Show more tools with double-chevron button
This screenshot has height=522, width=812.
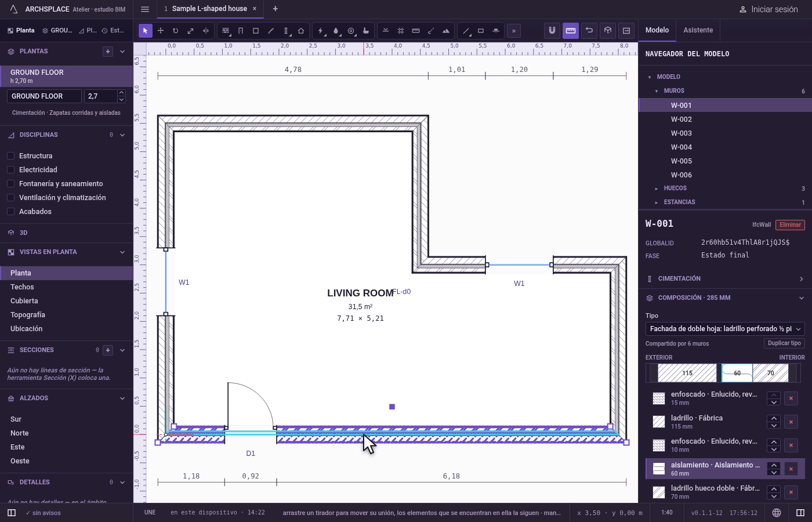tap(514, 31)
